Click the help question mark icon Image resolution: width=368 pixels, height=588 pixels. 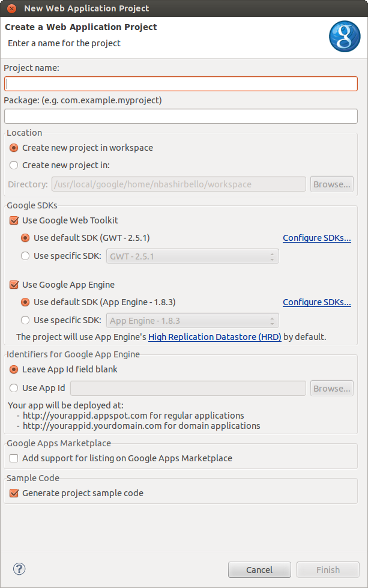(19, 569)
